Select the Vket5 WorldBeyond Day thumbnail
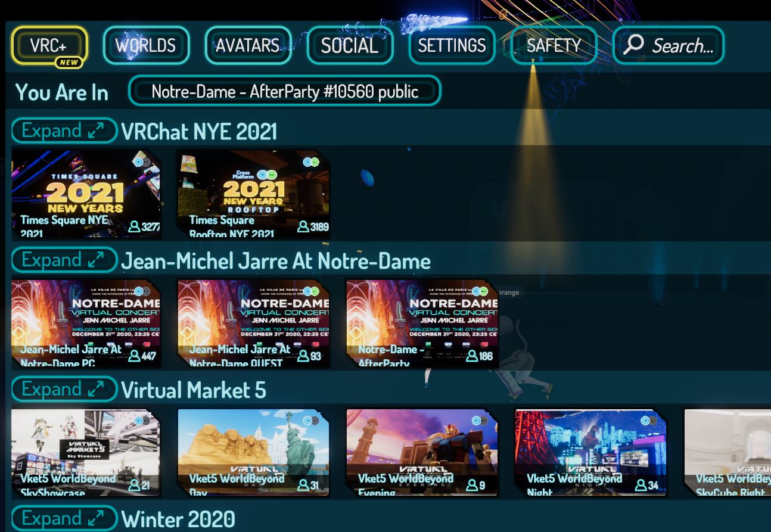Image resolution: width=771 pixels, height=532 pixels. [253, 452]
